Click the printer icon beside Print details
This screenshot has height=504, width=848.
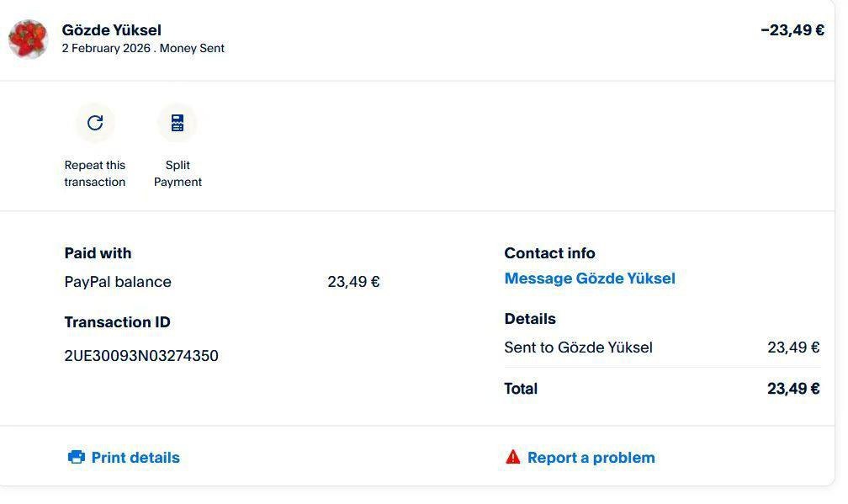coord(77,457)
